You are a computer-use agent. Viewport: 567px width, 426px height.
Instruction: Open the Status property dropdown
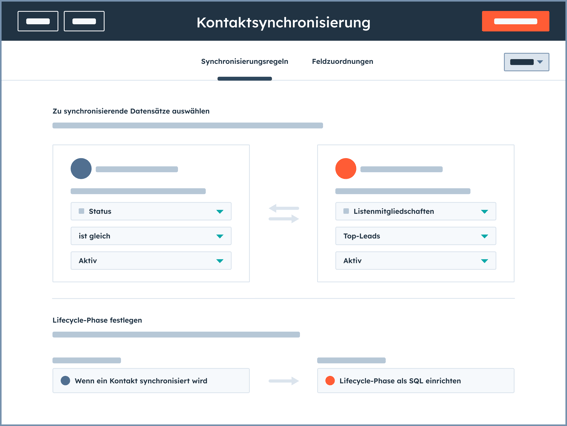click(151, 211)
